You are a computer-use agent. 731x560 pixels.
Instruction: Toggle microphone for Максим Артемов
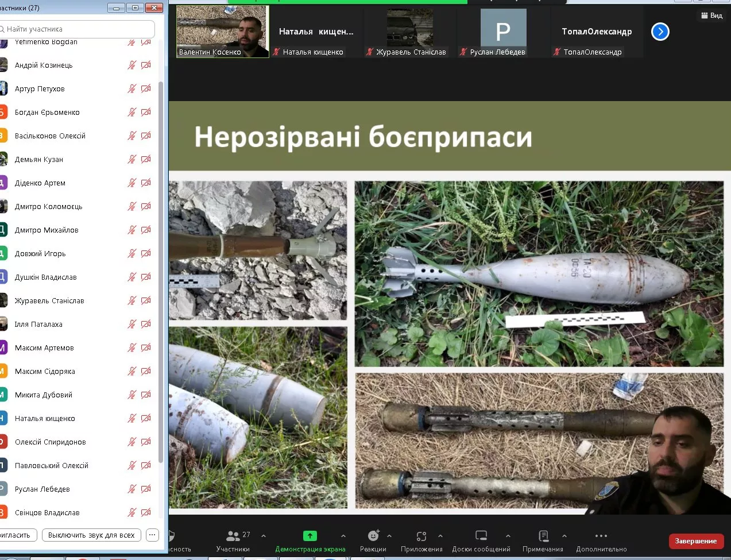pyautogui.click(x=132, y=347)
